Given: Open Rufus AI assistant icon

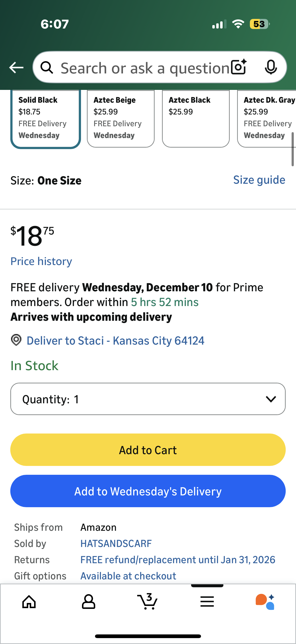Looking at the screenshot, I should click(x=265, y=602).
